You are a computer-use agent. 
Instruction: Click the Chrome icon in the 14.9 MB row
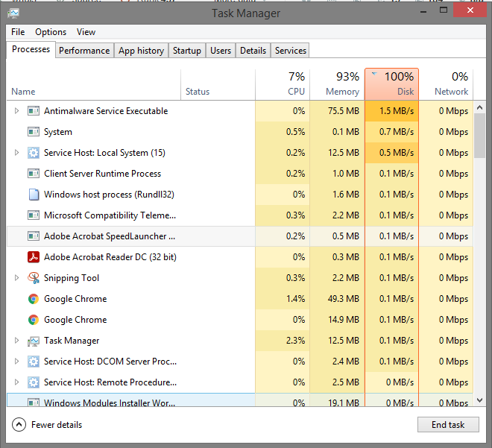(x=34, y=320)
